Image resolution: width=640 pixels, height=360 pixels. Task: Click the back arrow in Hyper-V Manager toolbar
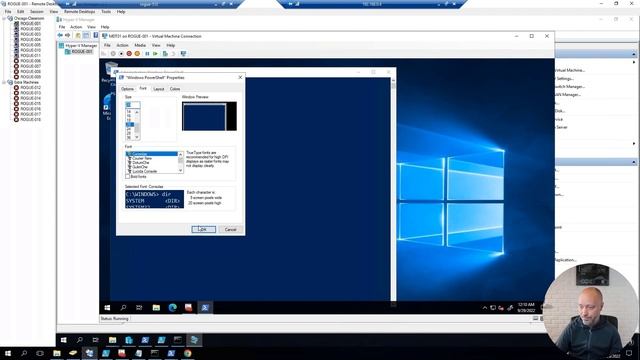[60, 36]
